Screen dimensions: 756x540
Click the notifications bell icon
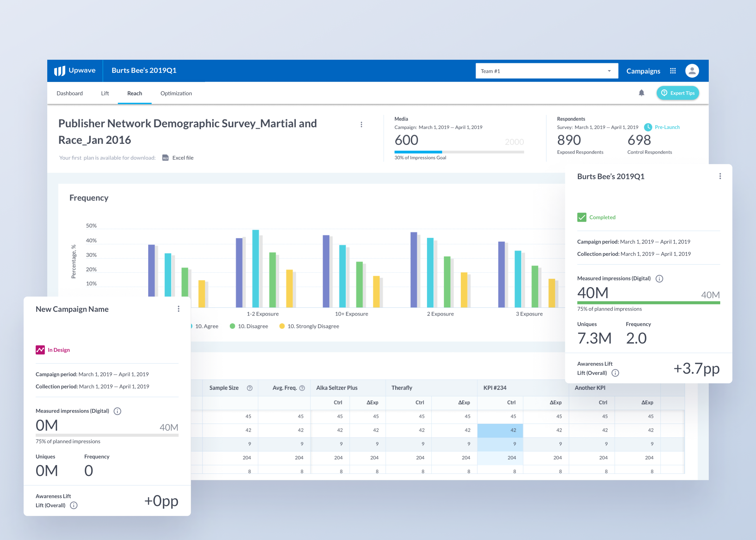tap(641, 93)
